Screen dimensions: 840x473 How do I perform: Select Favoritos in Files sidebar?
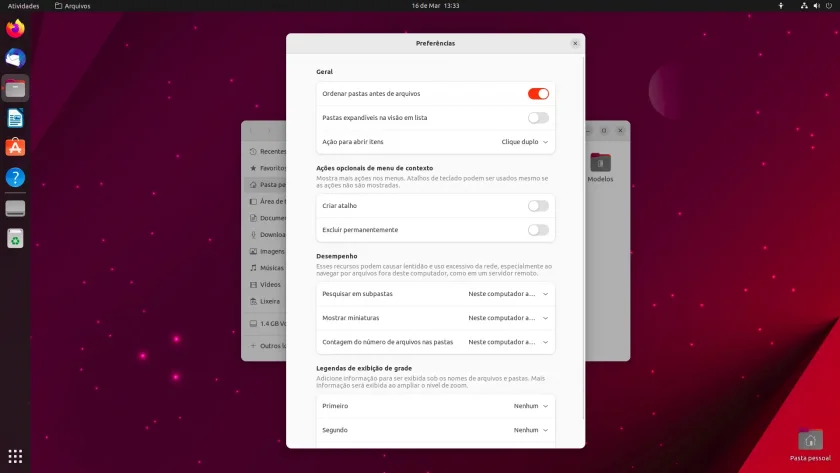266,168
